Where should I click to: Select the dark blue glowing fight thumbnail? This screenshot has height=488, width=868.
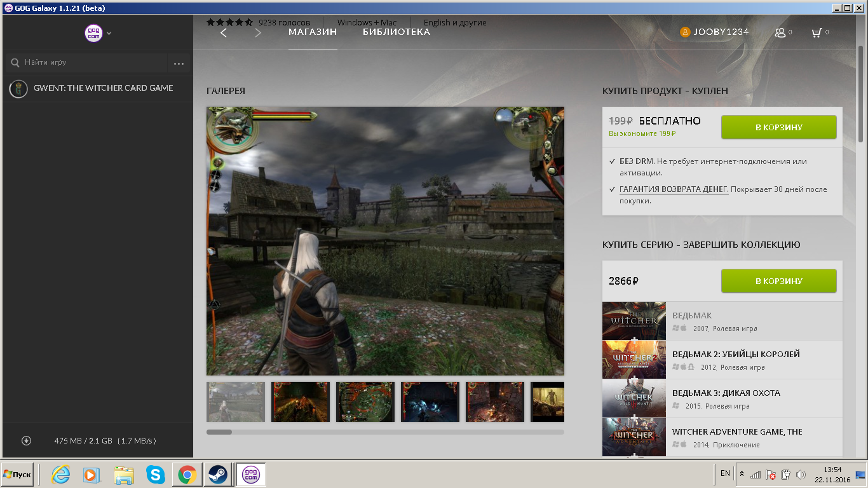pos(430,402)
